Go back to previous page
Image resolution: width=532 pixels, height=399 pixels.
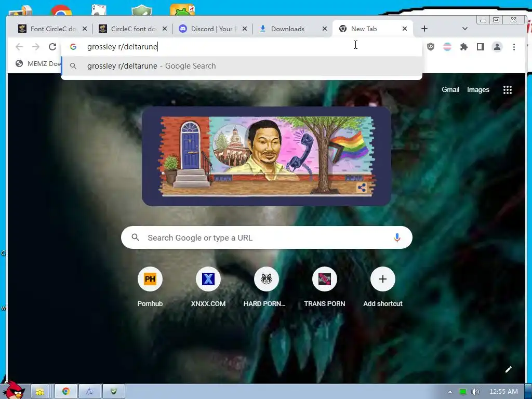(19, 47)
